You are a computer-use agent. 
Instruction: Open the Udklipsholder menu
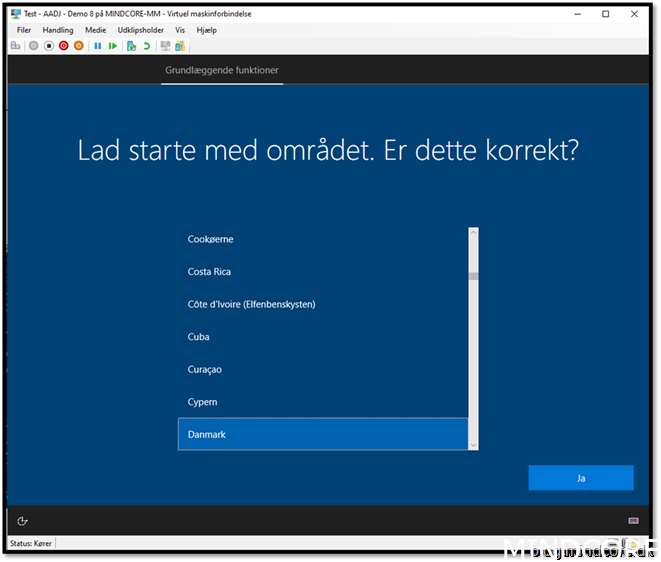140,30
